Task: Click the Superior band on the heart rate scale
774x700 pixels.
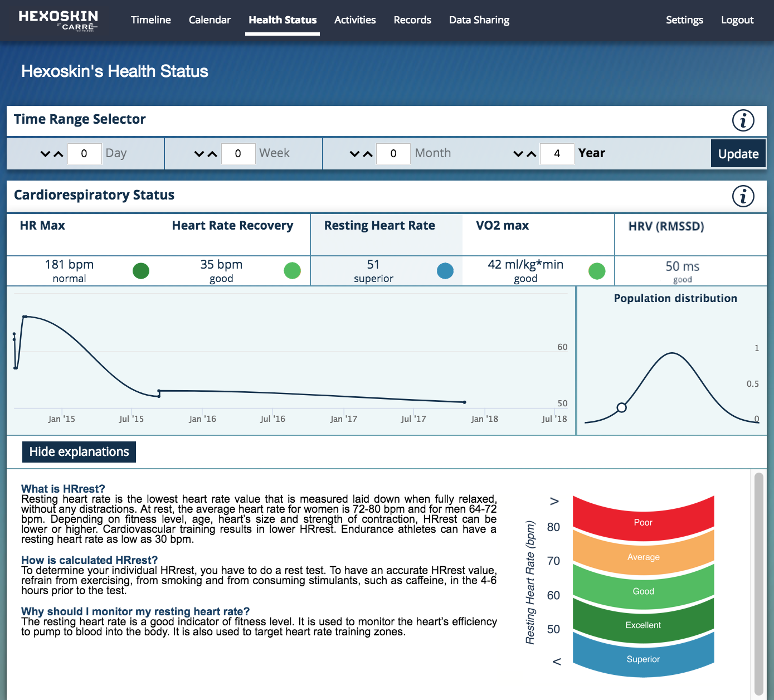Action: [642, 659]
